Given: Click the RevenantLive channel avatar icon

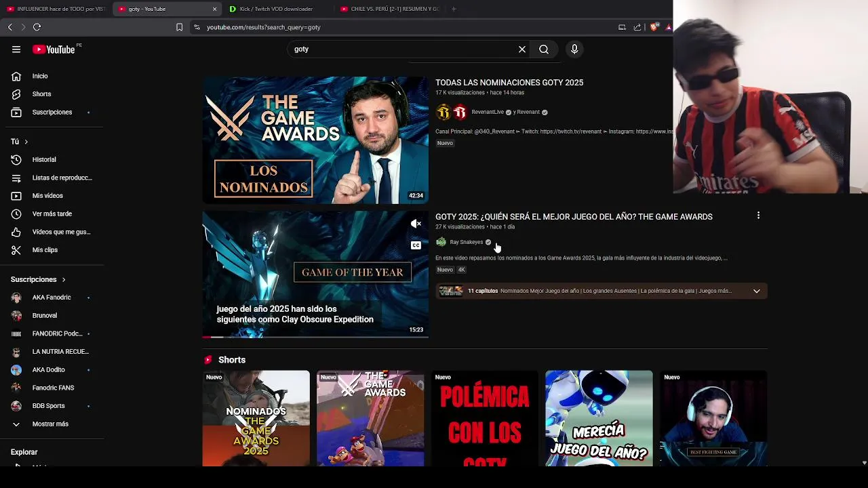Looking at the screenshot, I should coord(443,113).
